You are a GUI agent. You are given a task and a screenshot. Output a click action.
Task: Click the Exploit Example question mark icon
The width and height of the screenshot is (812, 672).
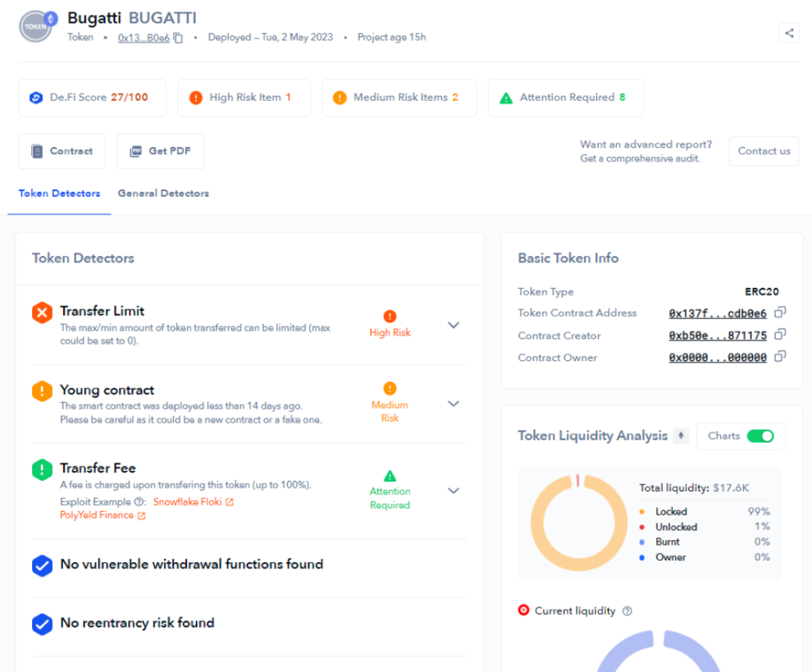pyautogui.click(x=139, y=501)
